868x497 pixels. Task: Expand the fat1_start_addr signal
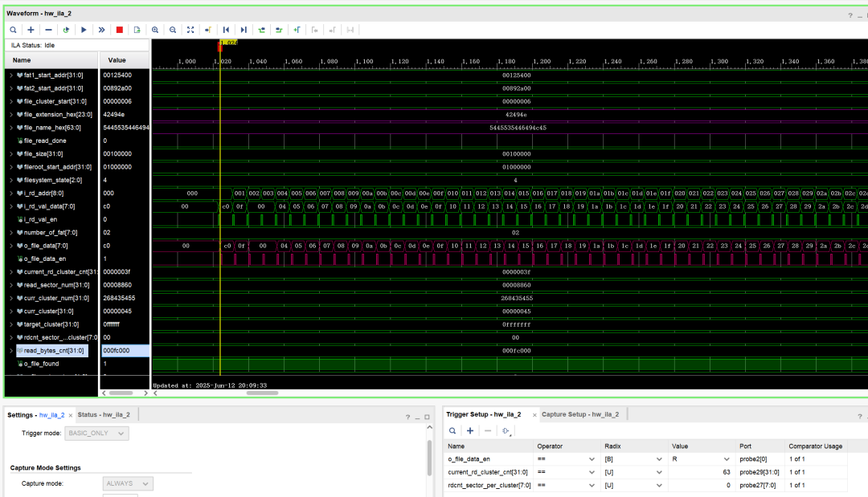pyautogui.click(x=10, y=75)
